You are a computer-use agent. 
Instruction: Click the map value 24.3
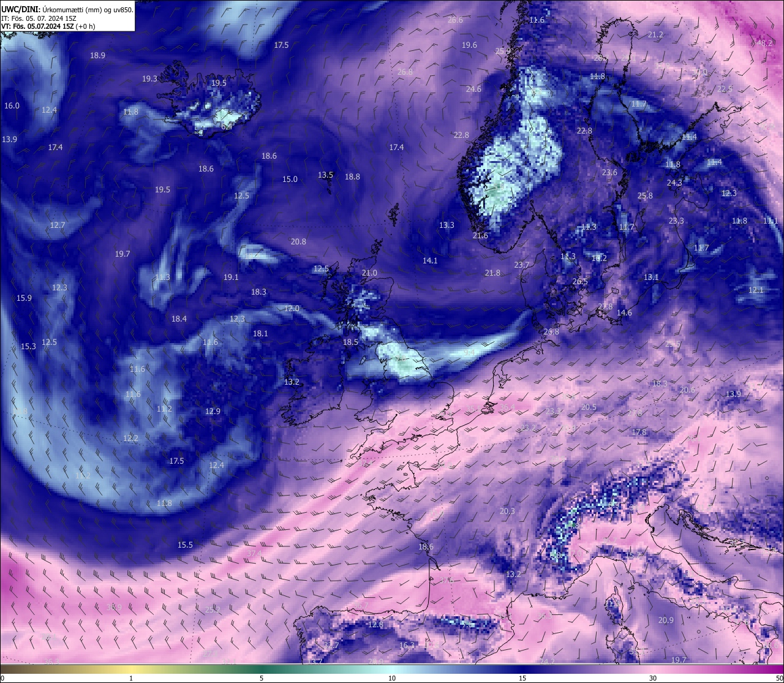[x=674, y=183]
